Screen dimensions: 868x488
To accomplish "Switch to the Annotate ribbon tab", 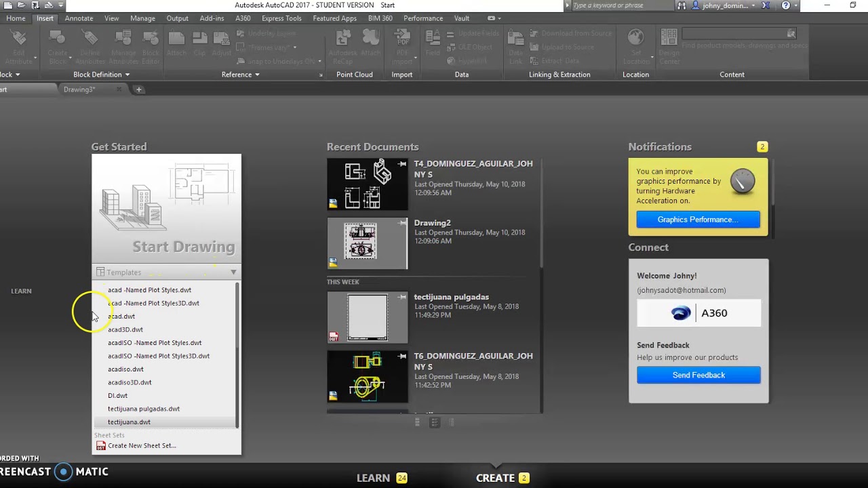I will coord(79,18).
